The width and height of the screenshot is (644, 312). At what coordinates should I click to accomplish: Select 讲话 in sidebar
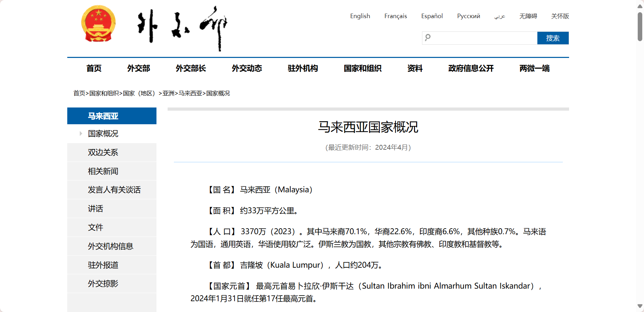click(112, 209)
